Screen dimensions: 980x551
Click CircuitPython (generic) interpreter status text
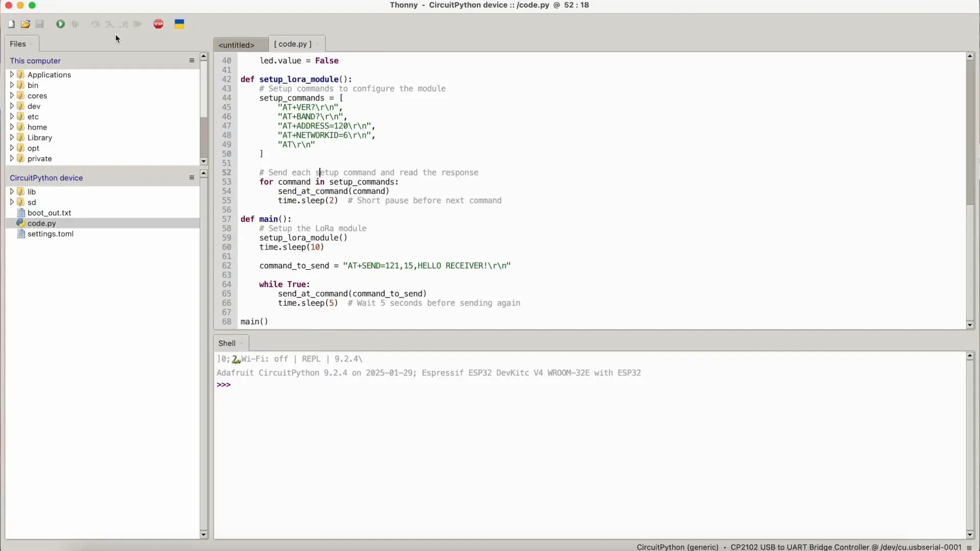pyautogui.click(x=677, y=547)
